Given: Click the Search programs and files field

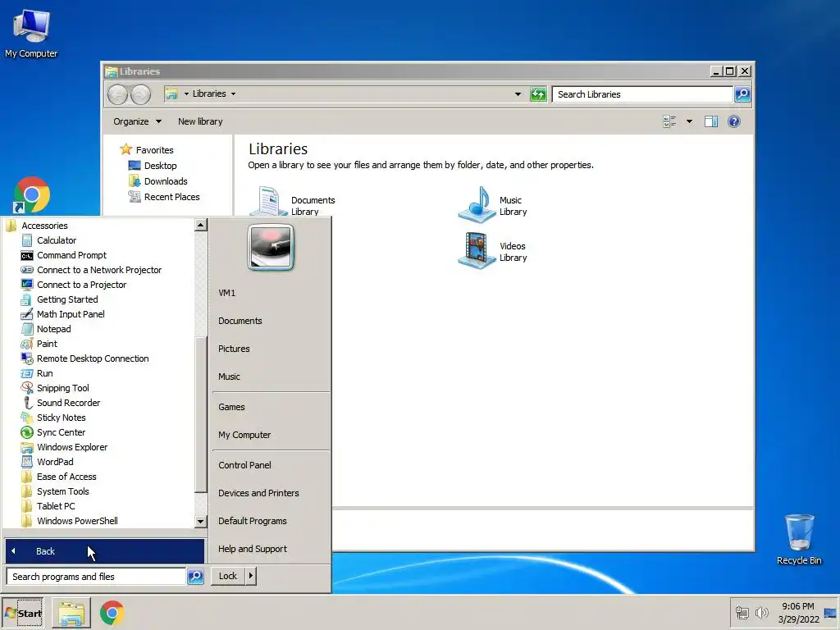Looking at the screenshot, I should pos(97,577).
